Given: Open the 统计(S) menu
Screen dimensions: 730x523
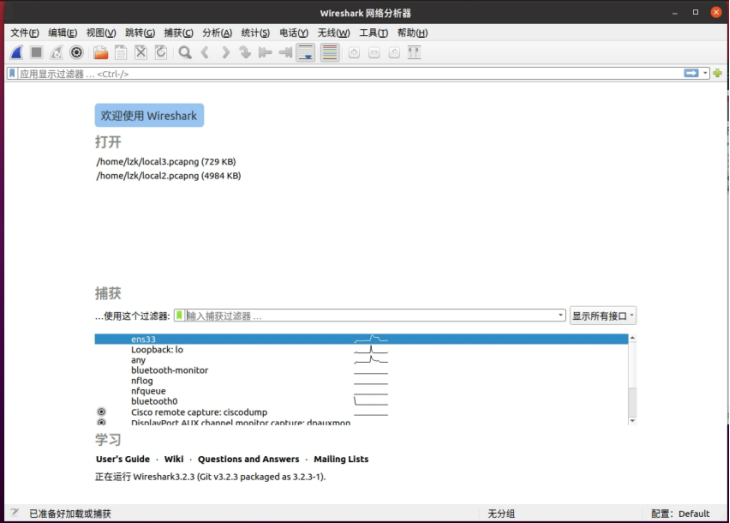Looking at the screenshot, I should pos(256,33).
